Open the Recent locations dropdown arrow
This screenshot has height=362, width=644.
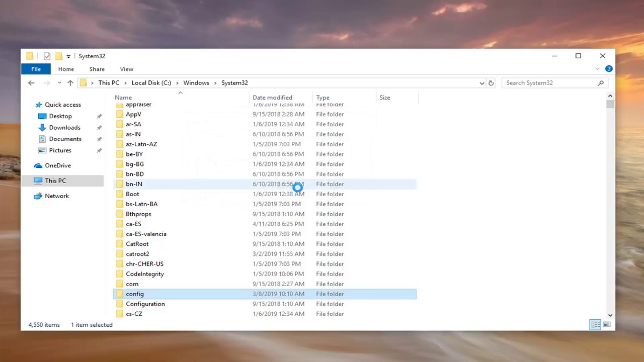[59, 83]
